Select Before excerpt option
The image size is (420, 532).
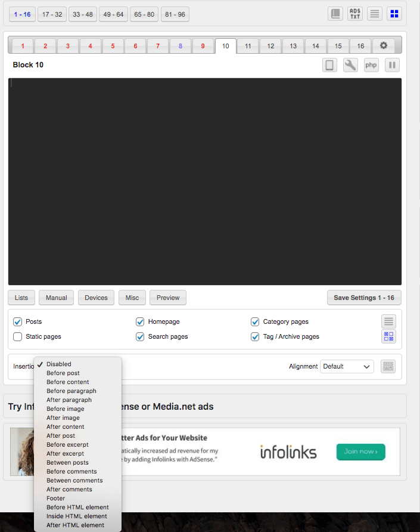tap(77, 444)
